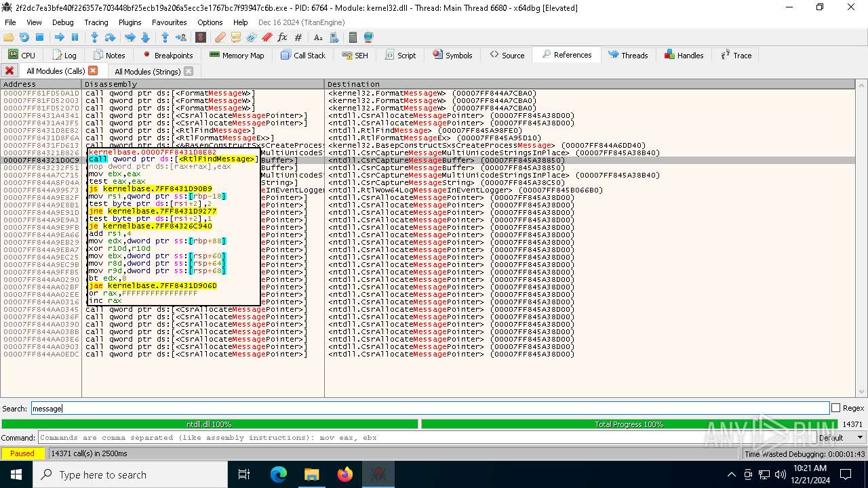This screenshot has height=488, width=868.
Task: Open the Functions fx icon
Action: tap(283, 37)
